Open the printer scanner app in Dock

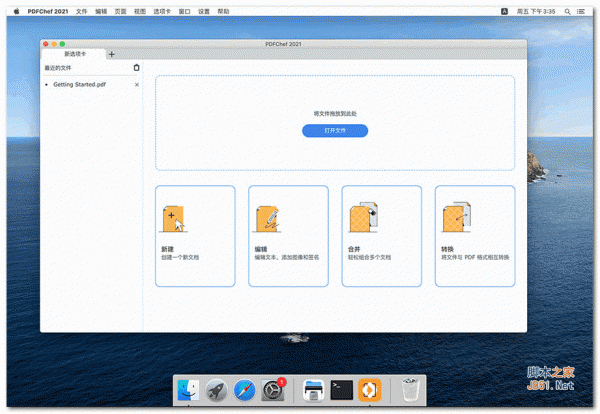click(x=313, y=390)
